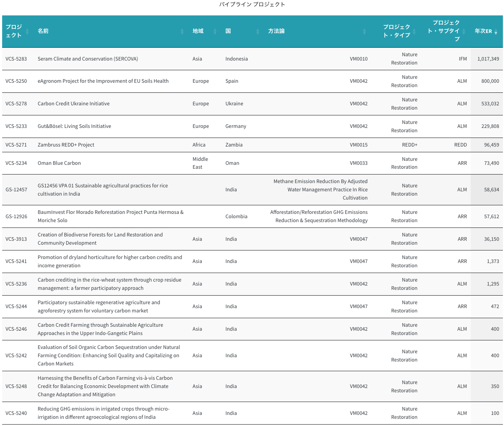Open Seram Climate and Conservation (SERCOVA) project
The height and width of the screenshot is (426, 504).
(x=88, y=59)
